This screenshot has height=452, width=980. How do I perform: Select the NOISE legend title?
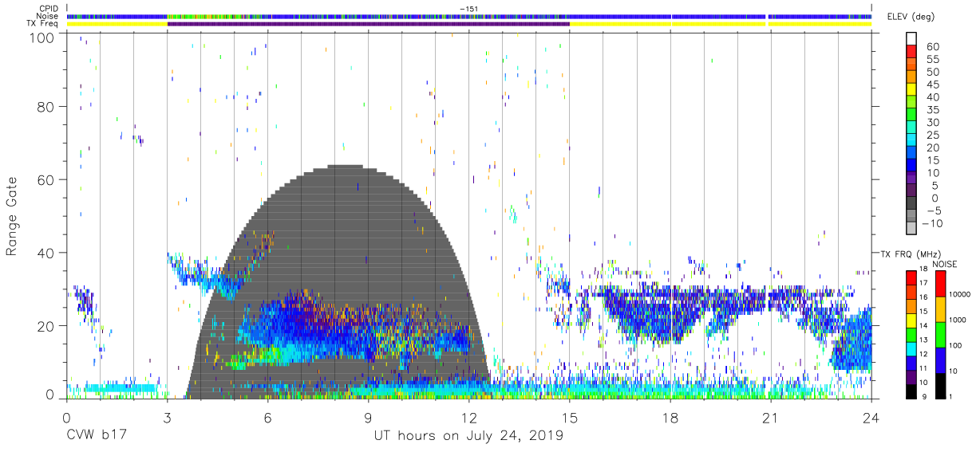click(945, 264)
